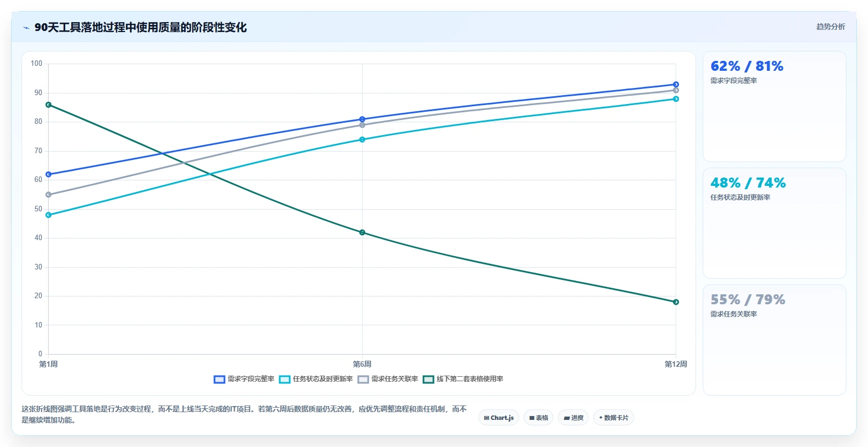Click the 趋势分析 label in header

tap(830, 27)
